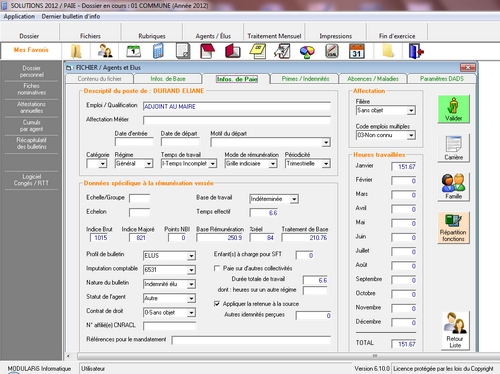500x374 pixels.
Task: Click the Répartition fonctions icon button
Action: [x=453, y=228]
